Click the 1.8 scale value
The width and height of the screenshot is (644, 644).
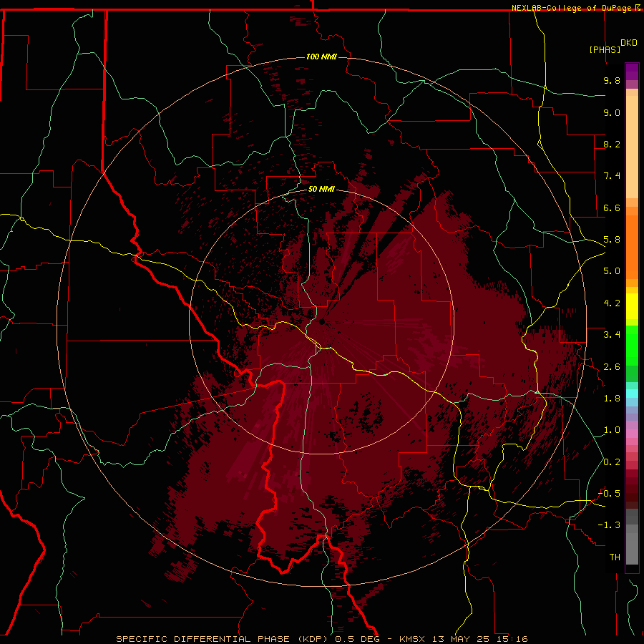click(612, 399)
